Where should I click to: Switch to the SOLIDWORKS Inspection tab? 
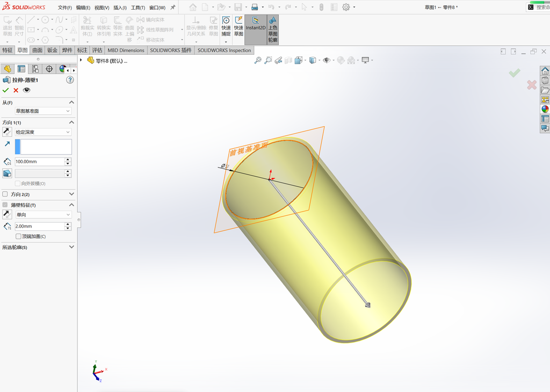[224, 50]
